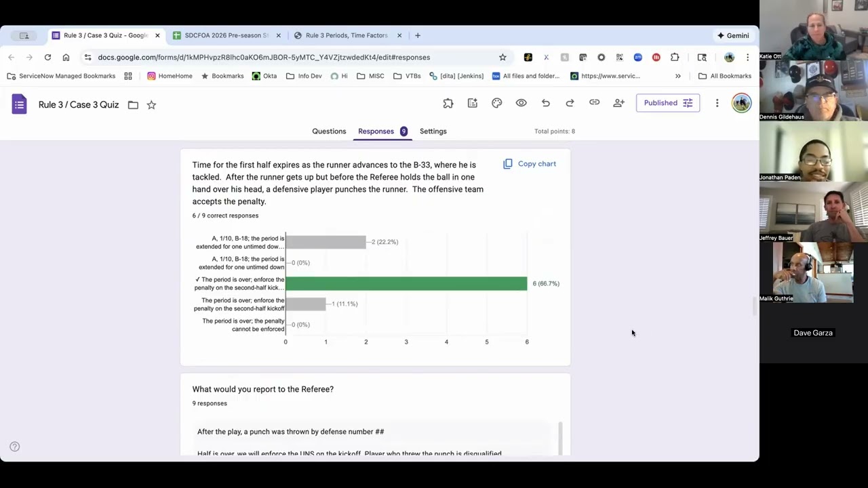
Task: Open the Gemini button in Chrome
Action: tap(733, 35)
